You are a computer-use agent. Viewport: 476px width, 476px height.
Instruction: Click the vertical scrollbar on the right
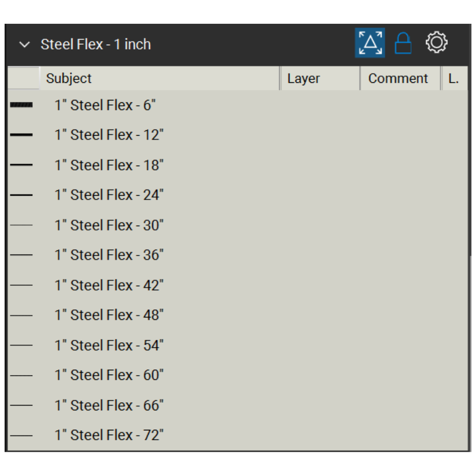pos(470,352)
